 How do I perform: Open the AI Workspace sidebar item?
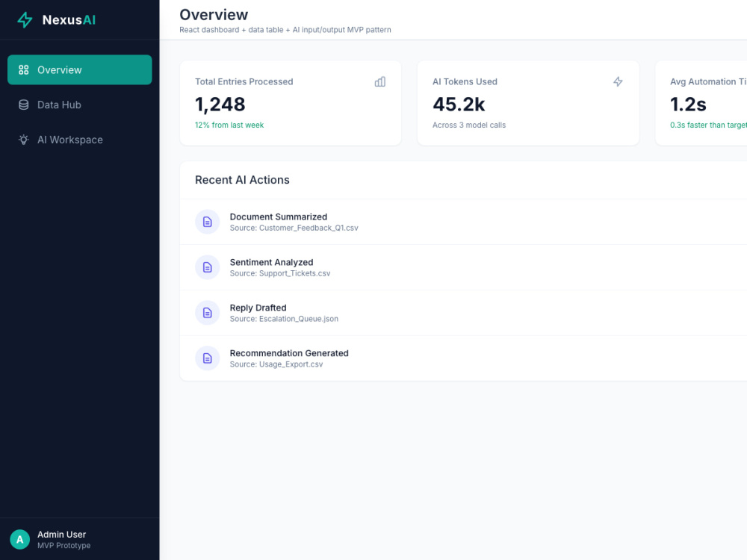tap(80, 140)
